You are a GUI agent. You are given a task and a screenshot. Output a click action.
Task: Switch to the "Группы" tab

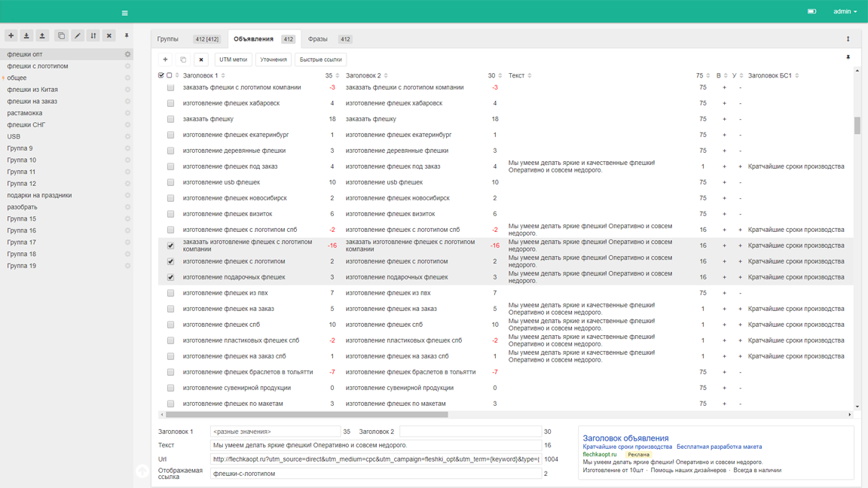click(x=168, y=39)
